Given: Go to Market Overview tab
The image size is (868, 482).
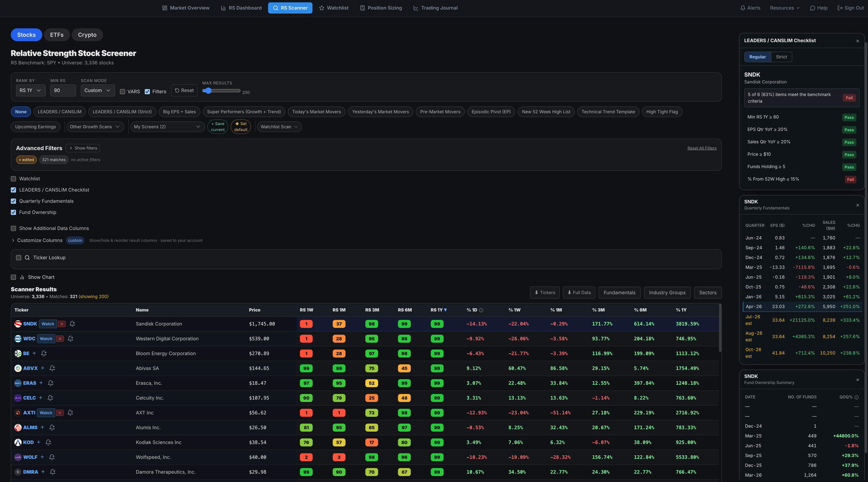Looking at the screenshot, I should click(186, 8).
